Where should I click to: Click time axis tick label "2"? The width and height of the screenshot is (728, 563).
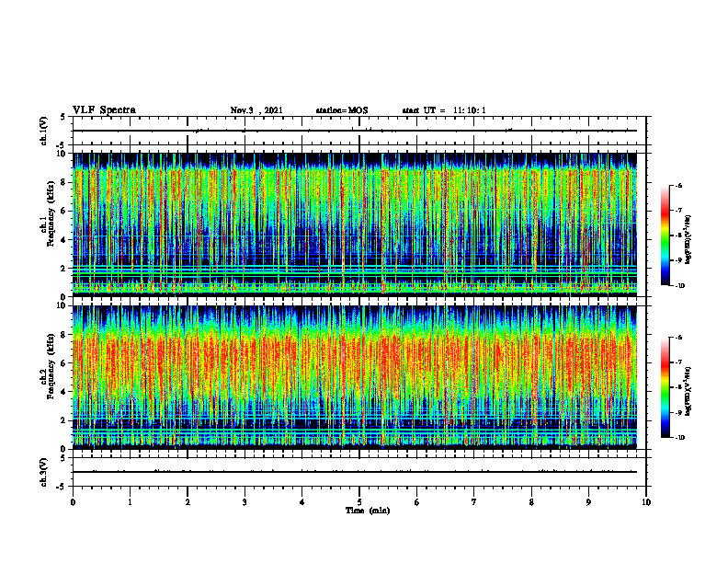[188, 502]
